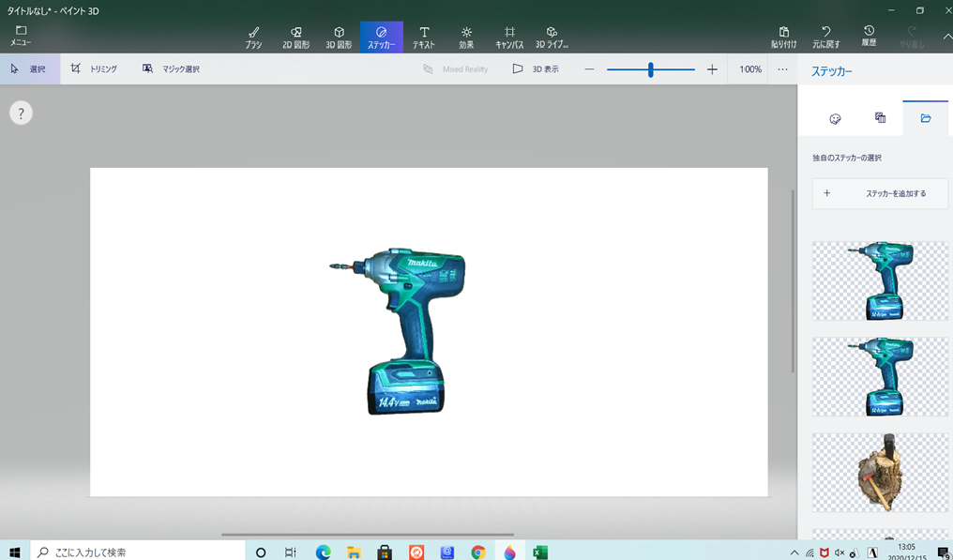This screenshot has height=560, width=953.
Task: Show hidden system tray icons
Action: click(794, 552)
